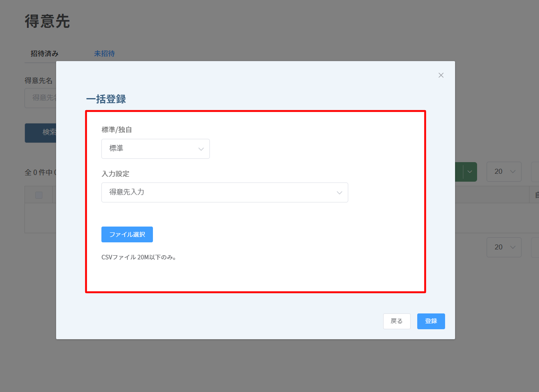Click the green button's dropdown arrow

coord(470,172)
